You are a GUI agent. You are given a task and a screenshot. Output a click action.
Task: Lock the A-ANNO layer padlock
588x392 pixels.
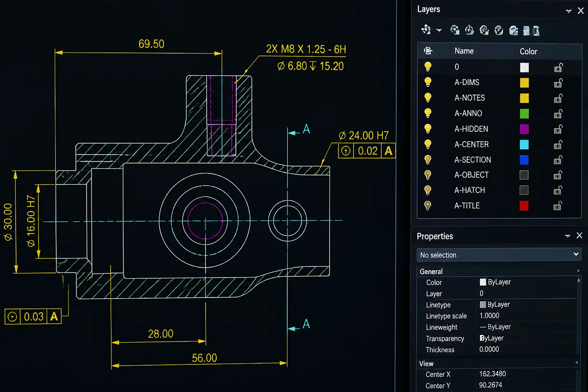pyautogui.click(x=558, y=114)
